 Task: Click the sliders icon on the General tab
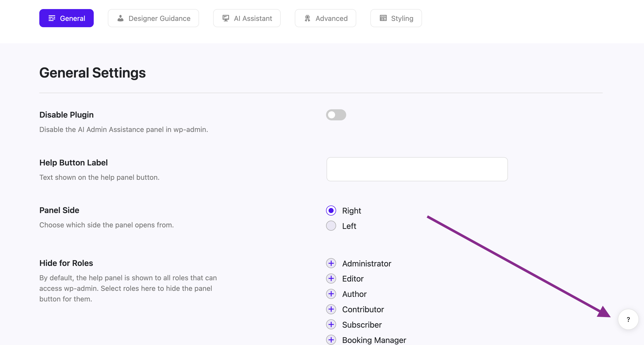[x=52, y=18]
